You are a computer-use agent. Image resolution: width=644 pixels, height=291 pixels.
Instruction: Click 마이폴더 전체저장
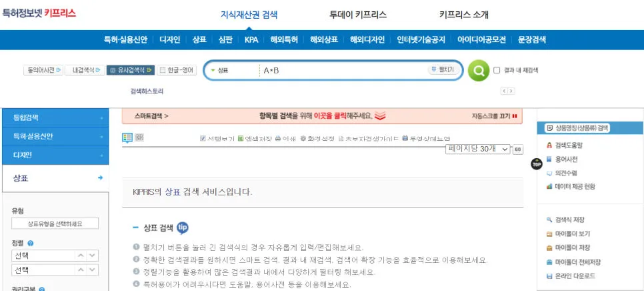coord(573,262)
